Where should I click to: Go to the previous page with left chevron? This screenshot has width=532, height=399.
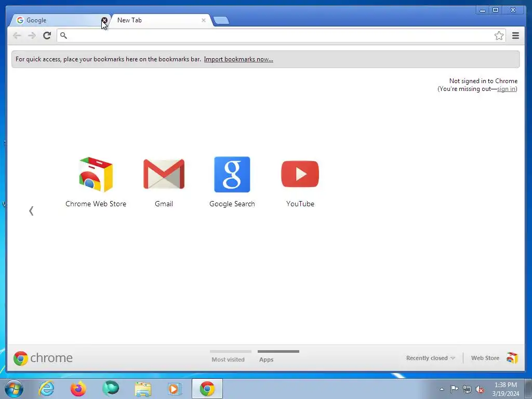coord(31,211)
